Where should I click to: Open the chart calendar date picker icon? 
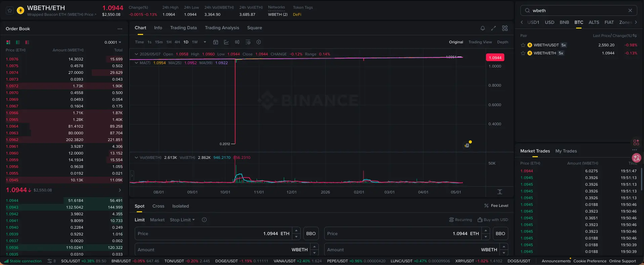coord(216,42)
